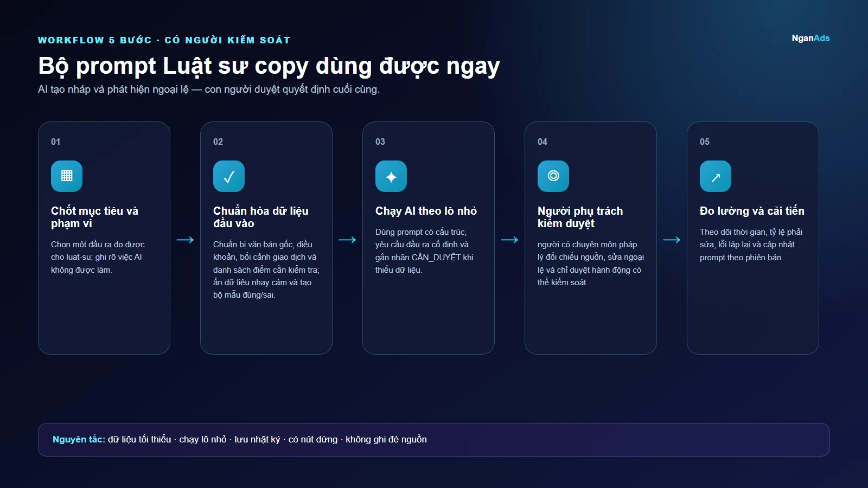Click the diagonal arrow icon in step 05
Screen dimensions: 868x488
pos(716,176)
